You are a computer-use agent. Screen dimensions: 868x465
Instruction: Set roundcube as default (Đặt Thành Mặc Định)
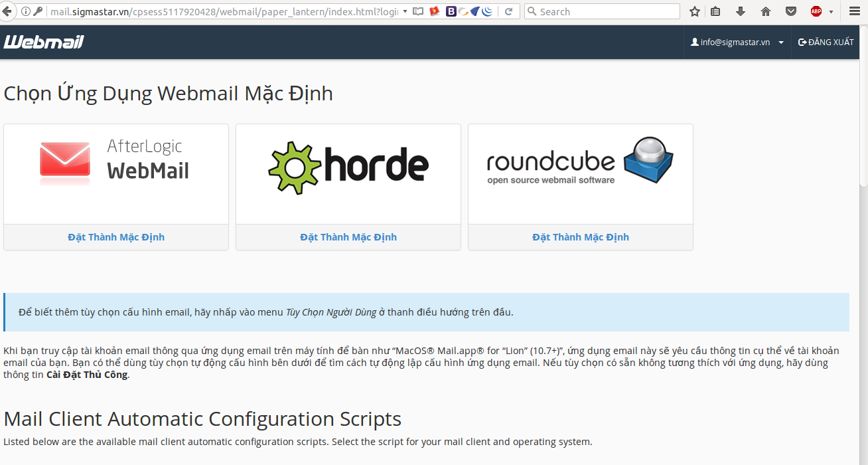click(581, 237)
